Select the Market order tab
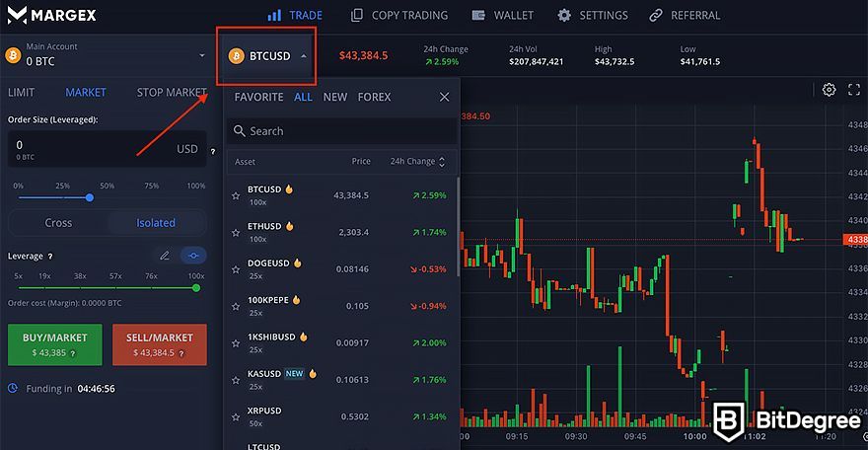The image size is (868, 450). pyautogui.click(x=86, y=93)
